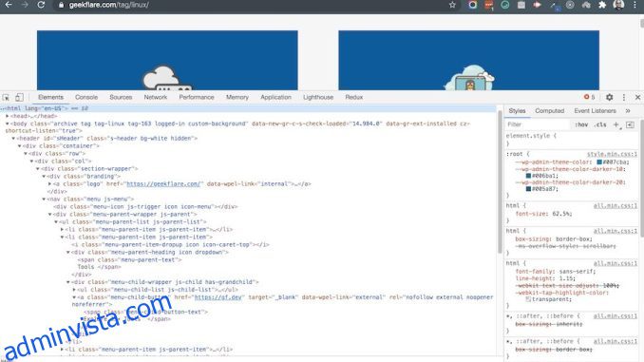Collapse the ul menu-parent-list node
Image resolution: width=644 pixels, height=362 pixels.
(x=56, y=222)
